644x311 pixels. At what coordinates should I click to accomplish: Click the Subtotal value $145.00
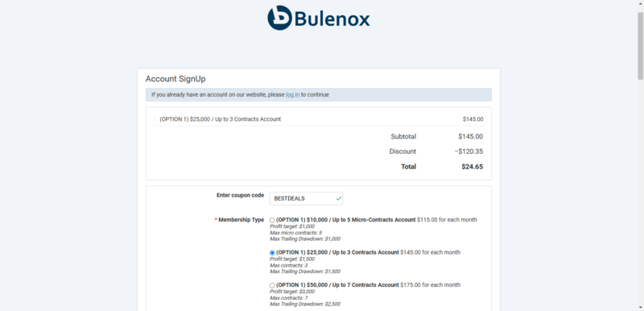(x=471, y=136)
